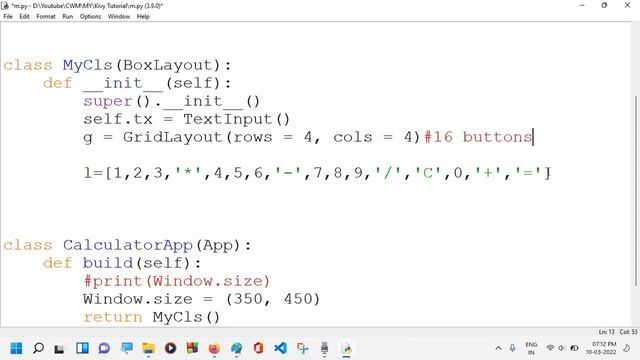The width and height of the screenshot is (640, 360).
Task: Click the list line starting 'l=[1,2,3'
Action: click(317, 173)
